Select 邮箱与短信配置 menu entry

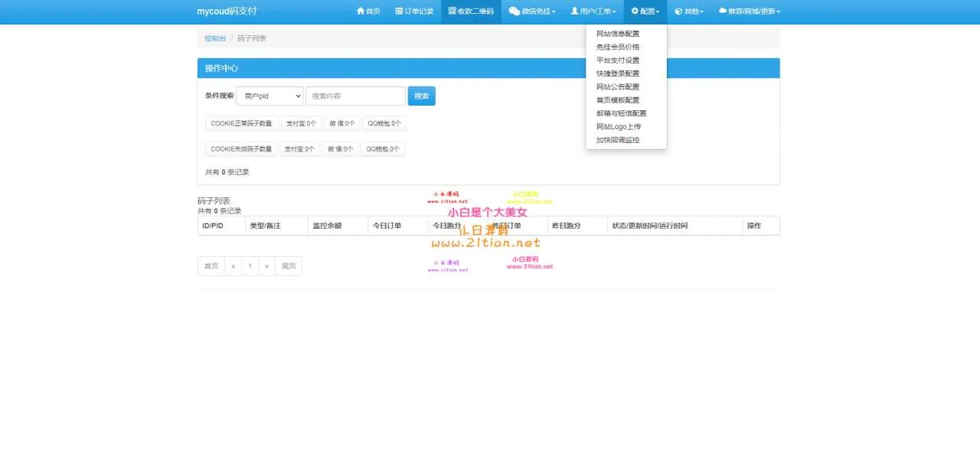coord(621,113)
